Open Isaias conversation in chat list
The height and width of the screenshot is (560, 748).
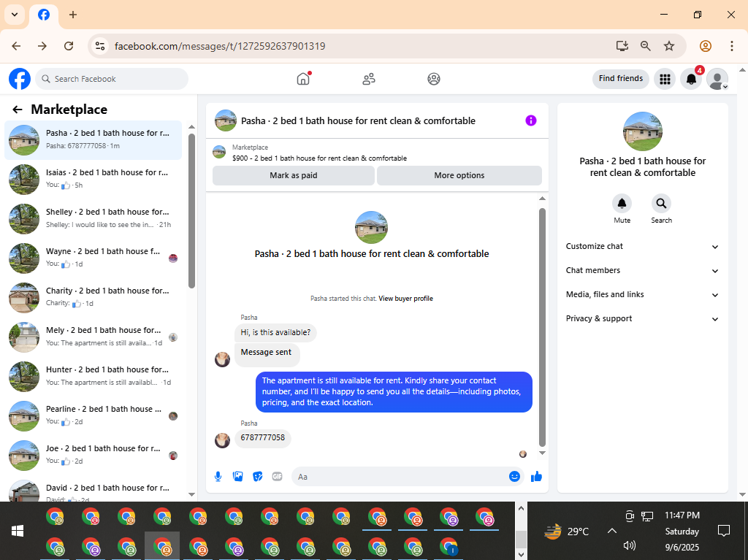click(x=93, y=180)
